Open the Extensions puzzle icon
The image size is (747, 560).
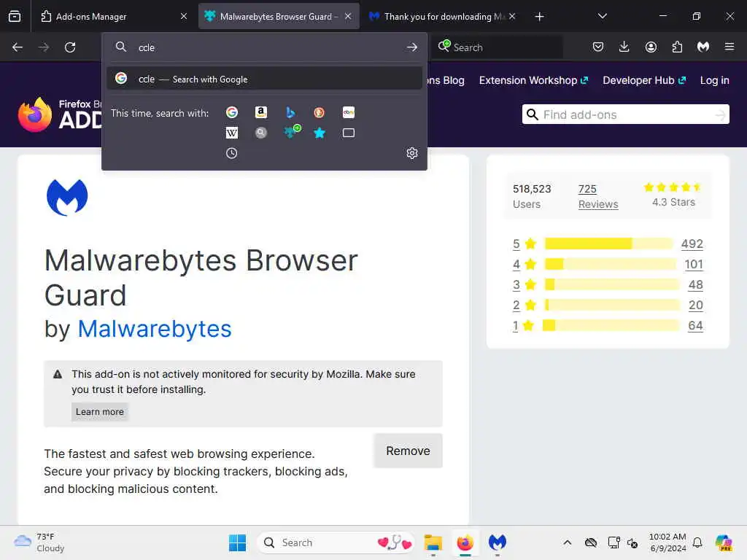coord(677,47)
